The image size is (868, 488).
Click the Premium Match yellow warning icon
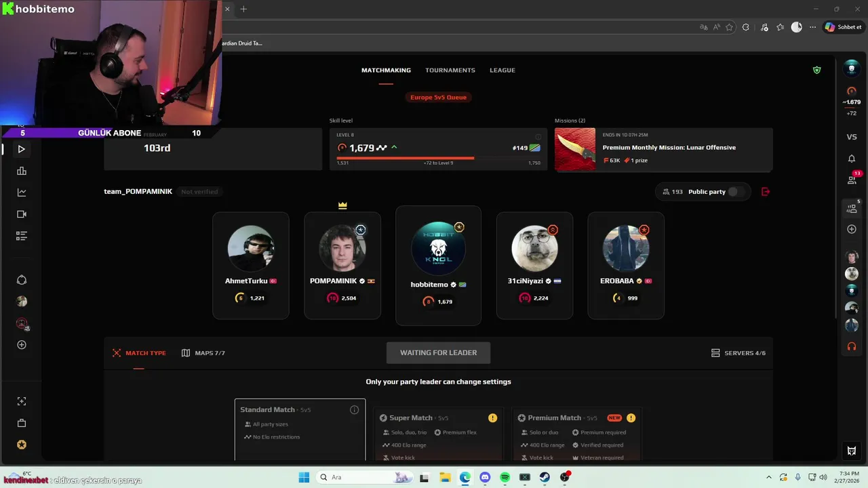(x=631, y=418)
